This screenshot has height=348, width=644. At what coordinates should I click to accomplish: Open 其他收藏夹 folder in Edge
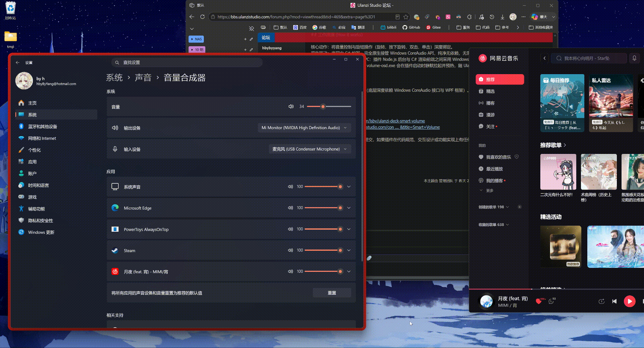point(541,27)
